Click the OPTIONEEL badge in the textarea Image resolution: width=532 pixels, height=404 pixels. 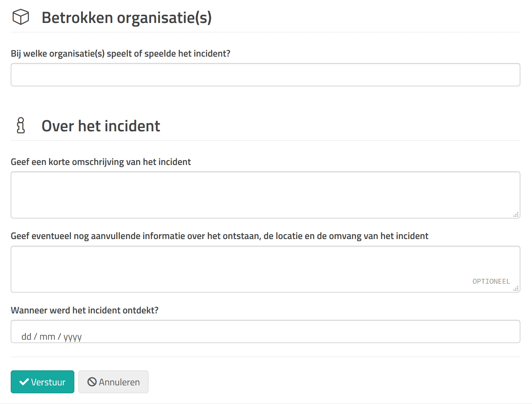pyautogui.click(x=491, y=282)
